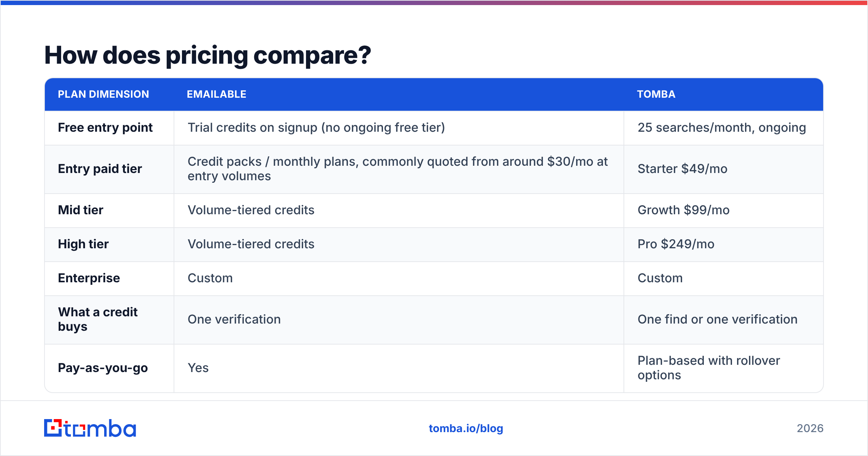Image resolution: width=868 pixels, height=456 pixels.
Task: Click the 2026 year text
Action: 810,428
